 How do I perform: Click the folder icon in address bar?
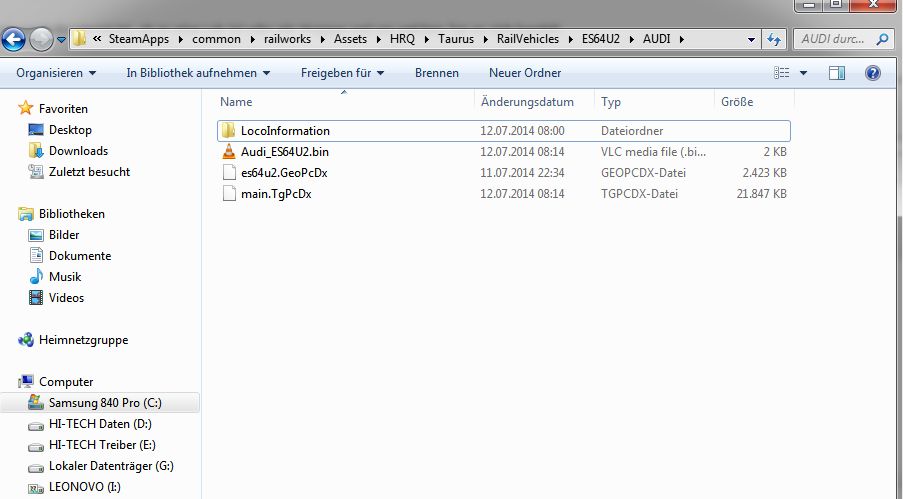click(x=79, y=39)
